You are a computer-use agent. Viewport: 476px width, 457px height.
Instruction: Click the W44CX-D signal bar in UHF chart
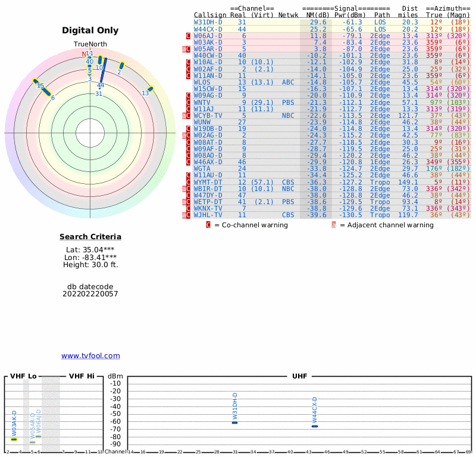(x=315, y=426)
